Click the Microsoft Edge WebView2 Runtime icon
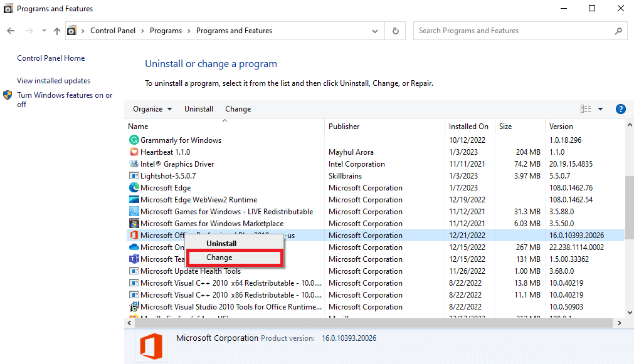This screenshot has width=634, height=364. click(x=134, y=200)
